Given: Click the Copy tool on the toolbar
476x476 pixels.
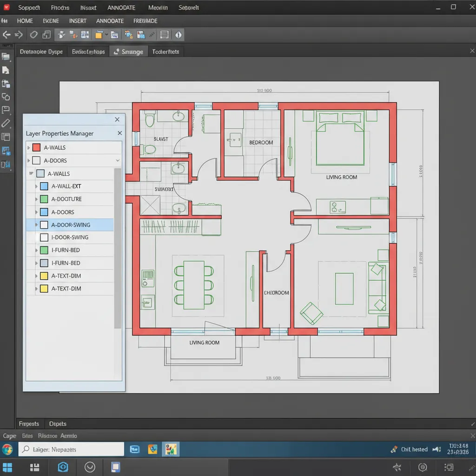Looking at the screenshot, I should click(x=47, y=34).
